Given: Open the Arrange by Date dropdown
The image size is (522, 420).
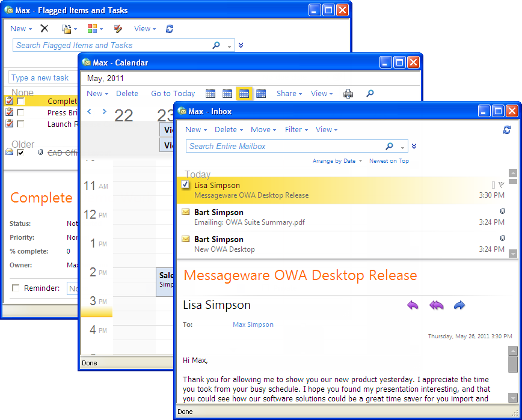Looking at the screenshot, I should tap(337, 161).
